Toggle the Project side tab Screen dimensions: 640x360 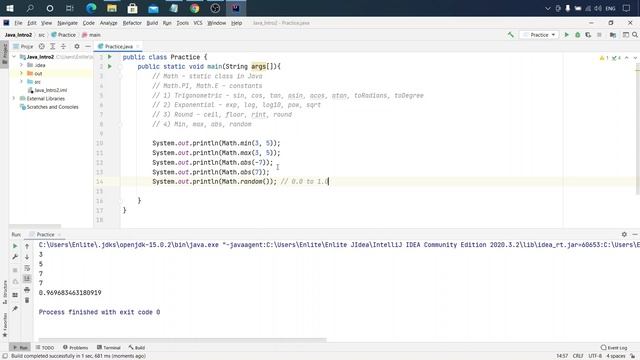(4, 54)
